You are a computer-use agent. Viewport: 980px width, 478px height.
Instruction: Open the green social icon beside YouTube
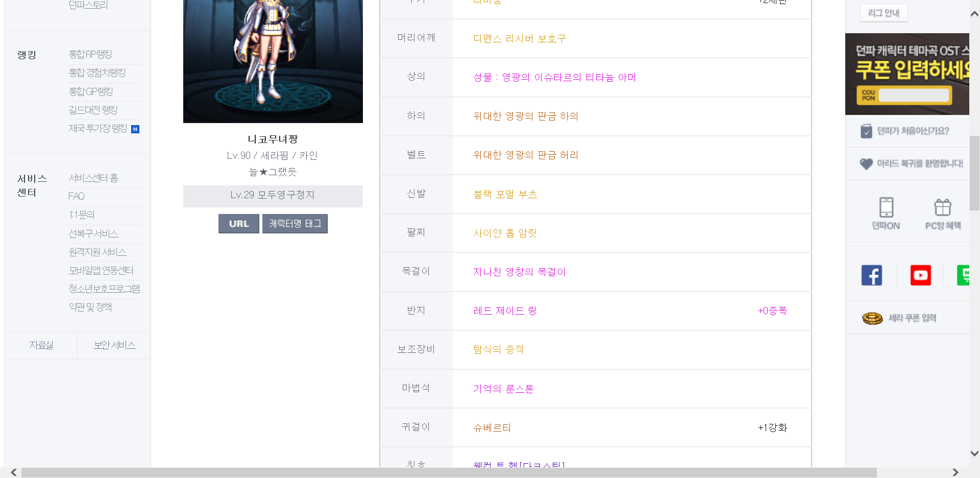[963, 275]
